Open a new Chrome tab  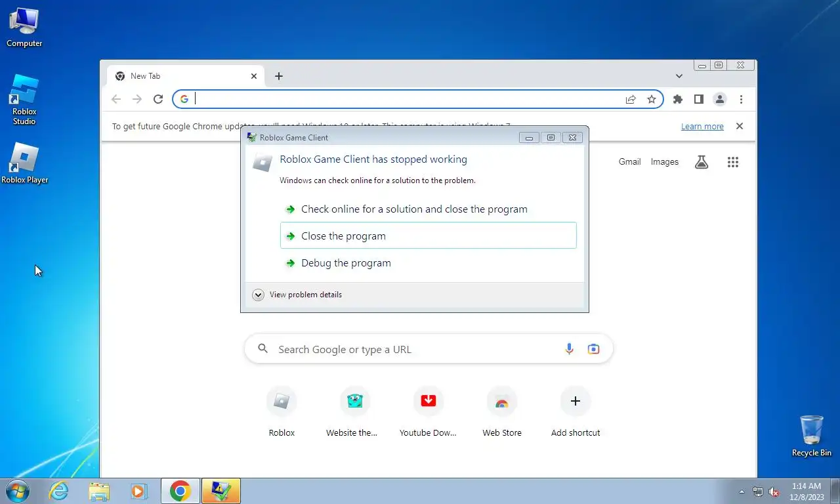click(x=279, y=76)
